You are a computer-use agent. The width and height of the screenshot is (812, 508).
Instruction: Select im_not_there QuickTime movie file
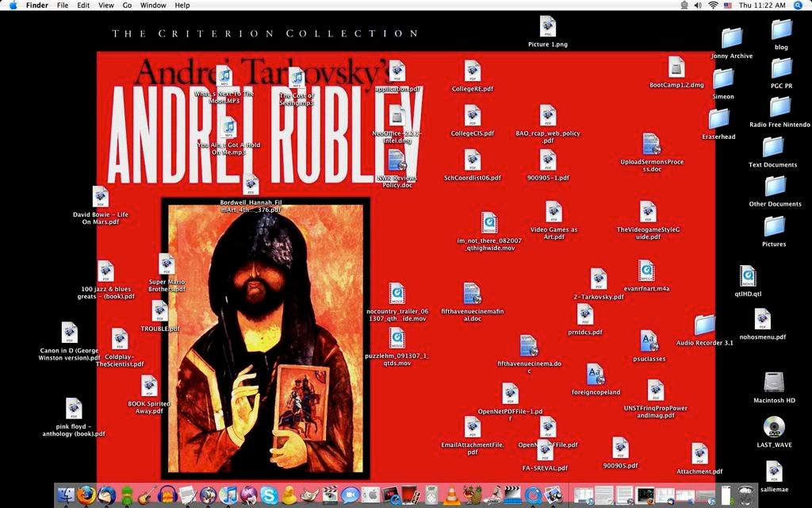489,223
